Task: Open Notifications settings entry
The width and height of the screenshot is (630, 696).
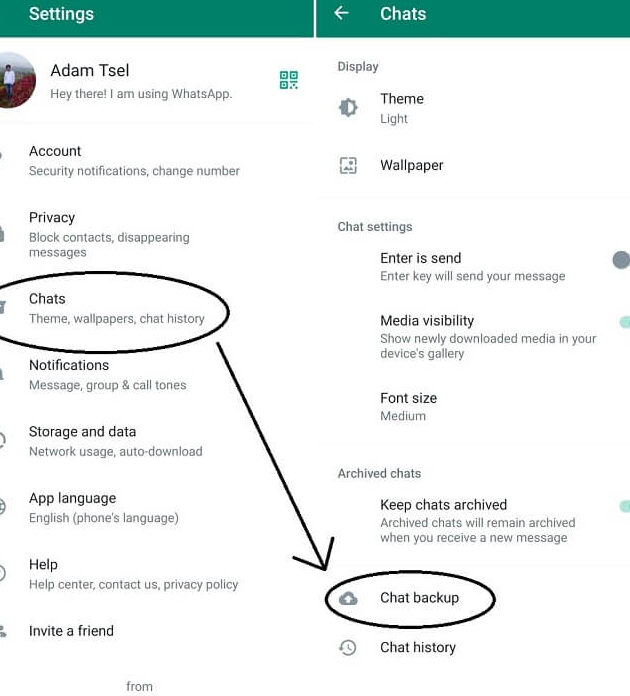Action: [157, 375]
